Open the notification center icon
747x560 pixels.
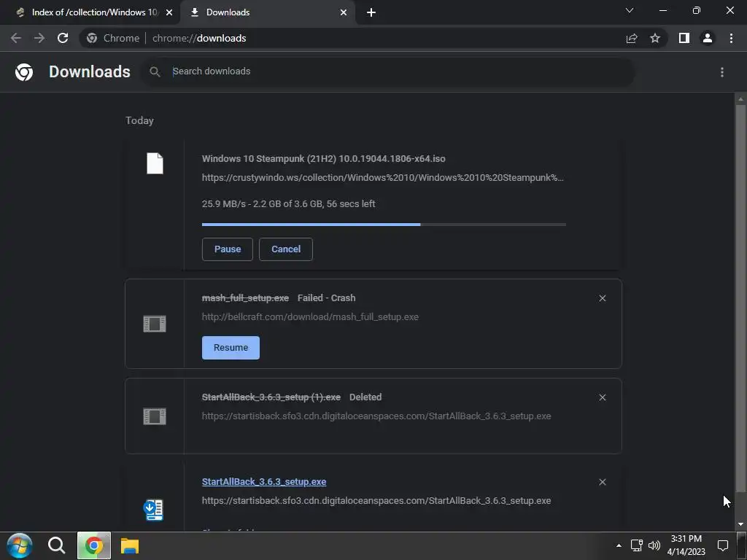tap(723, 545)
